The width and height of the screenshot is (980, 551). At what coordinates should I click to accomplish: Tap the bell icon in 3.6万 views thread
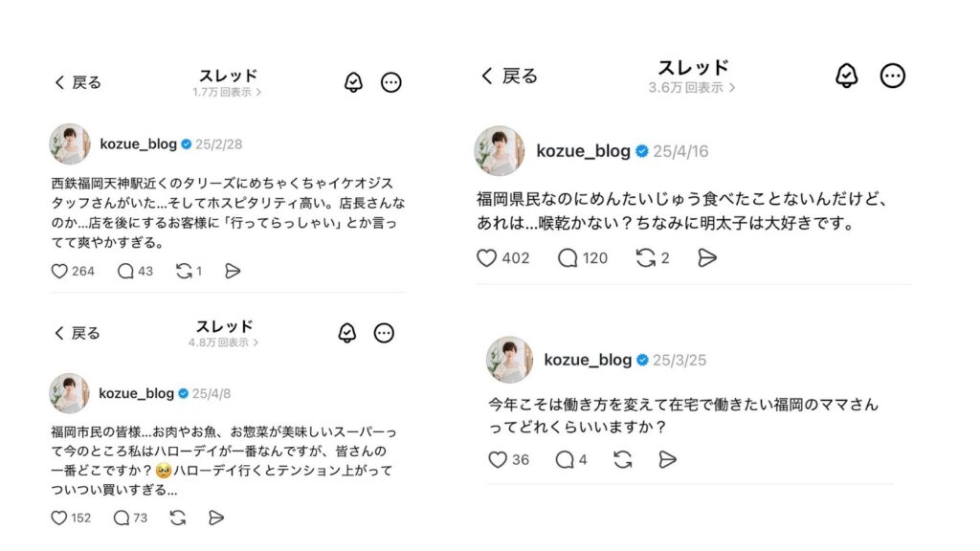tap(846, 76)
